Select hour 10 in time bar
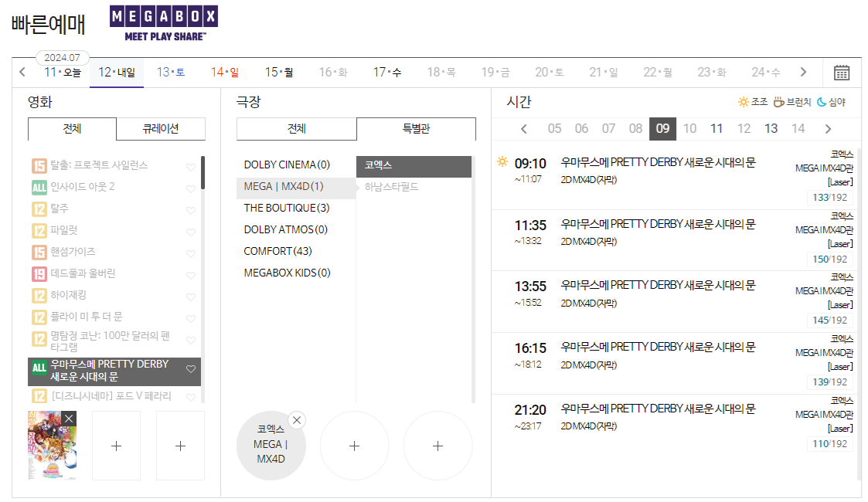This screenshot has width=868, height=502. [689, 129]
